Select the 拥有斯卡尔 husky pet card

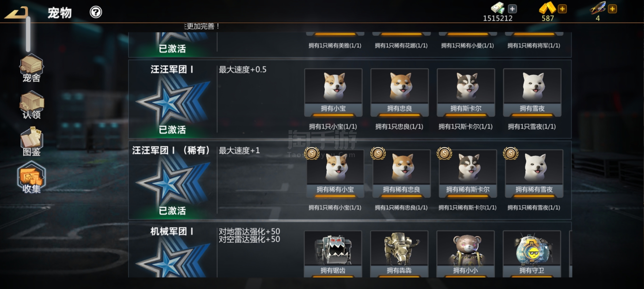(466, 93)
